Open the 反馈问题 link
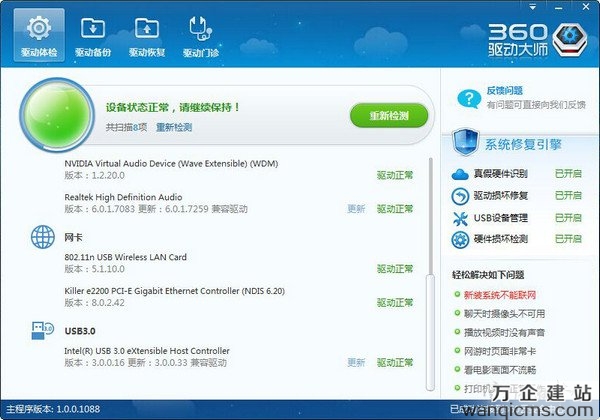Viewport: 600px width, 420px height. pos(504,91)
